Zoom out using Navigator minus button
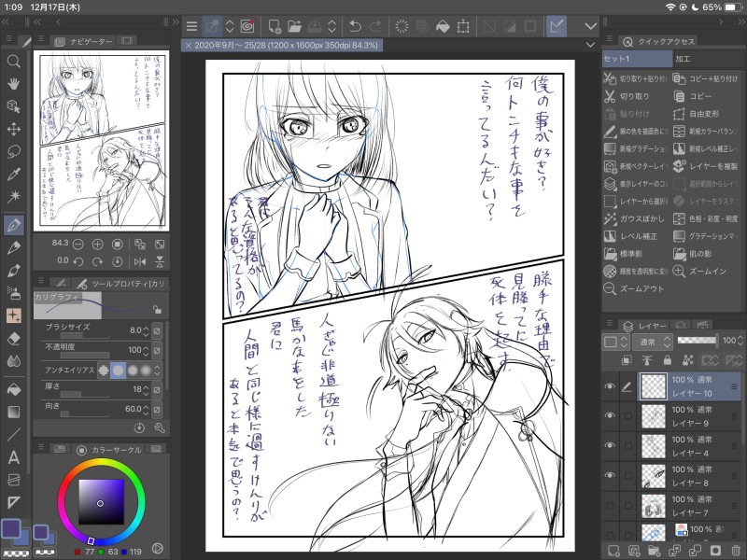Image resolution: width=747 pixels, height=560 pixels. click(x=78, y=245)
